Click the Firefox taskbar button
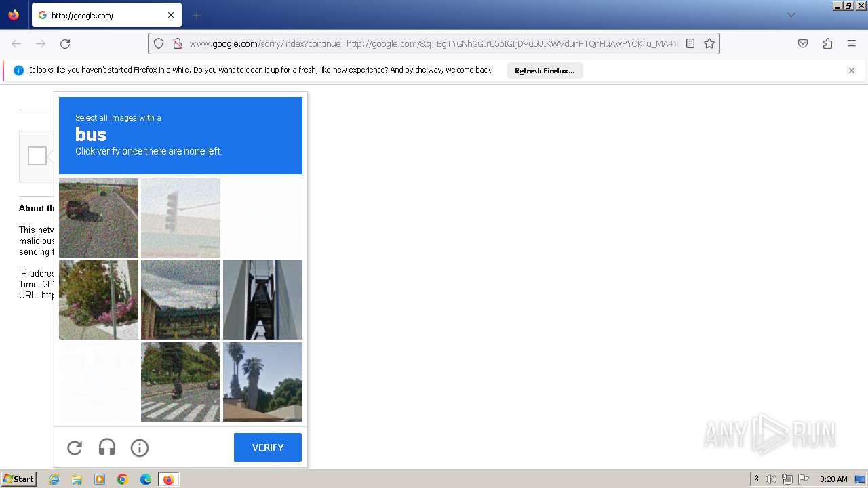This screenshot has height=488, width=868. (x=168, y=479)
